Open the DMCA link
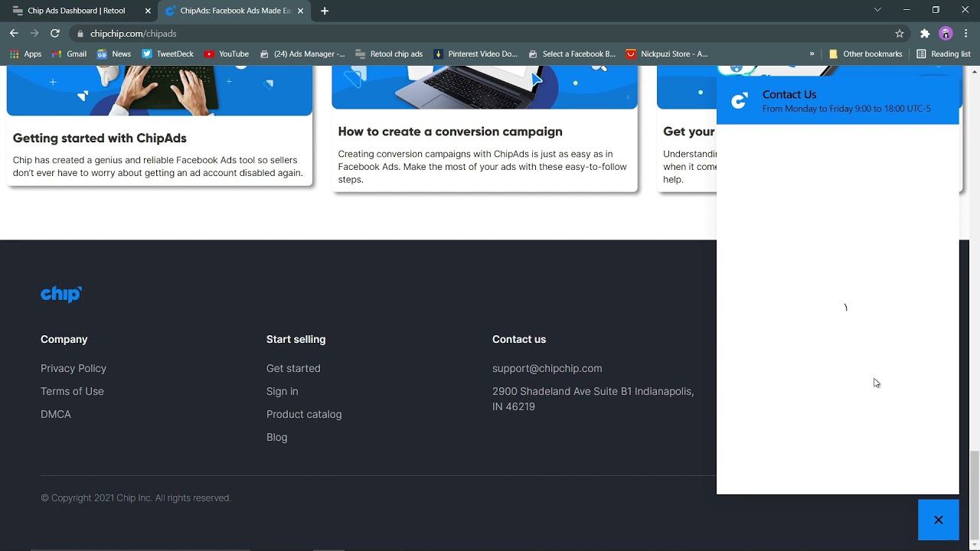980x551 pixels. click(x=56, y=414)
